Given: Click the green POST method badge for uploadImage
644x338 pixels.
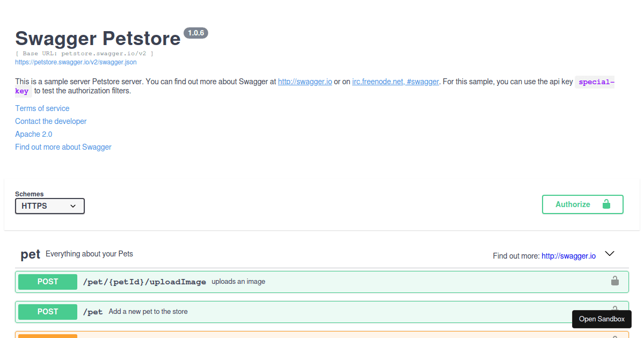Looking at the screenshot, I should coord(47,281).
